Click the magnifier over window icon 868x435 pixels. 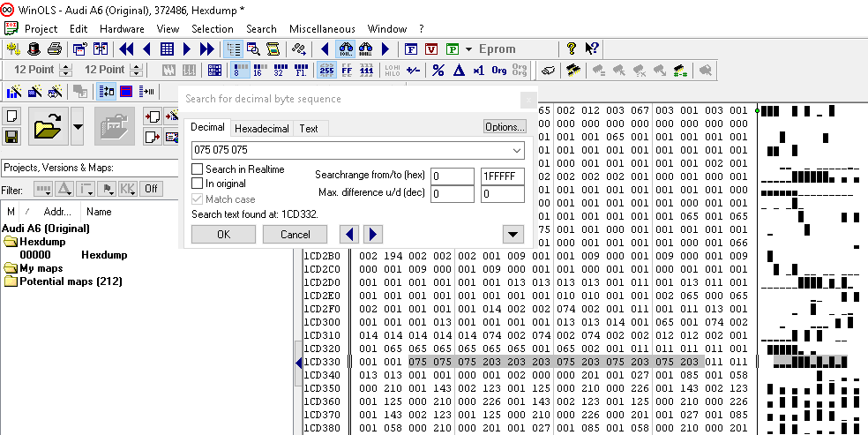tap(253, 49)
